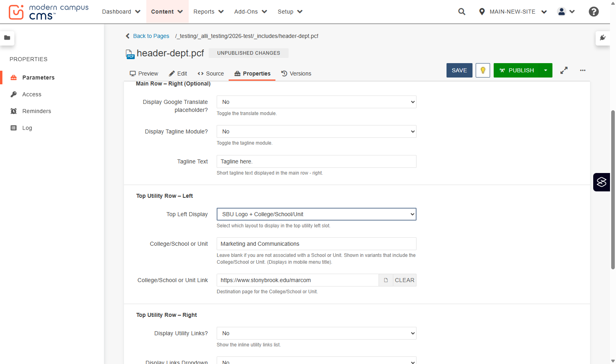This screenshot has width=616, height=364.
Task: Click the Tagline Text input field
Action: pyautogui.click(x=316, y=161)
